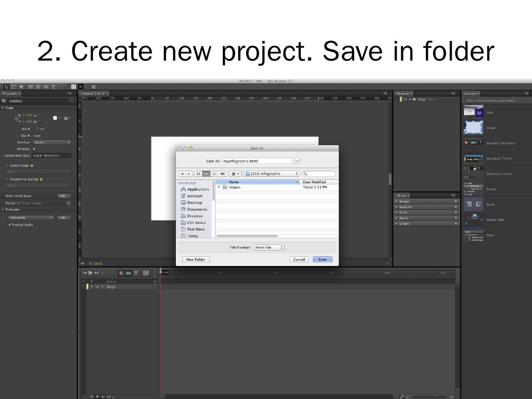Open the Animate I: Keyframes lesson
532x399 pixels.
pyautogui.click(x=500, y=143)
